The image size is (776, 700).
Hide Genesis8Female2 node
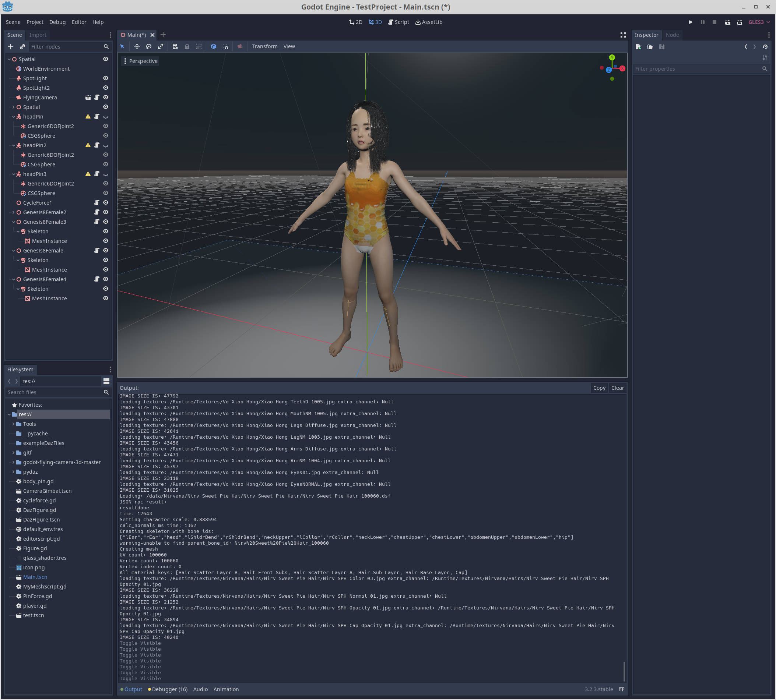point(105,212)
